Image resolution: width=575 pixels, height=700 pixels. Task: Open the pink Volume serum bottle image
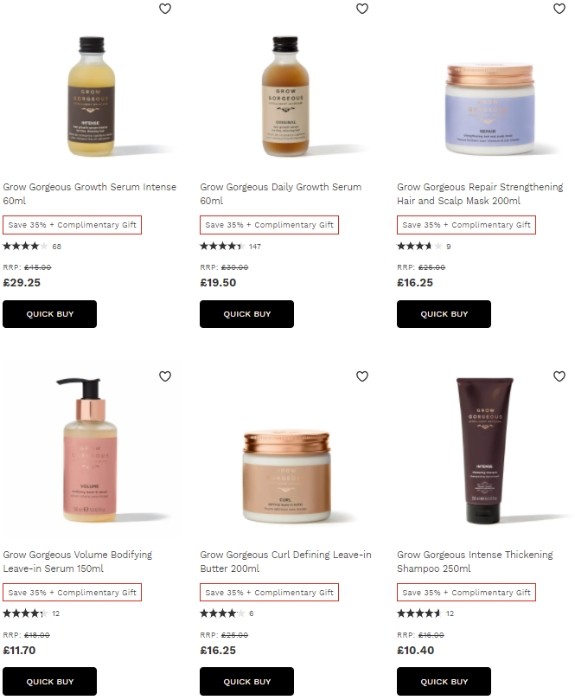pyautogui.click(x=88, y=450)
